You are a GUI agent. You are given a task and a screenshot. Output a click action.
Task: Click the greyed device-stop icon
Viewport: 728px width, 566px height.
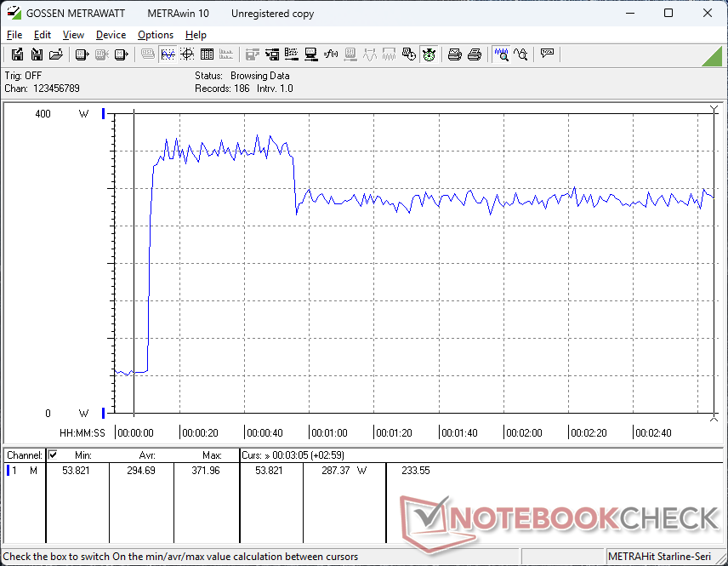tap(102, 54)
